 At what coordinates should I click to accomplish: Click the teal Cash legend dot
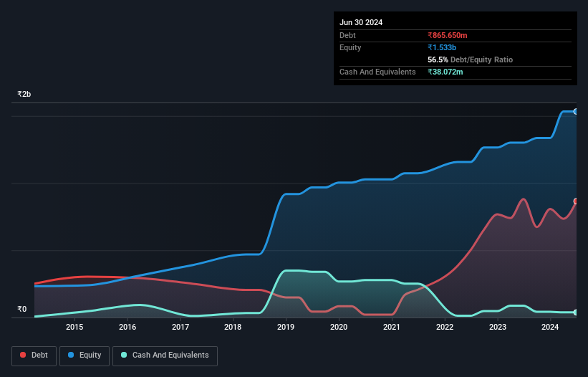(x=124, y=355)
